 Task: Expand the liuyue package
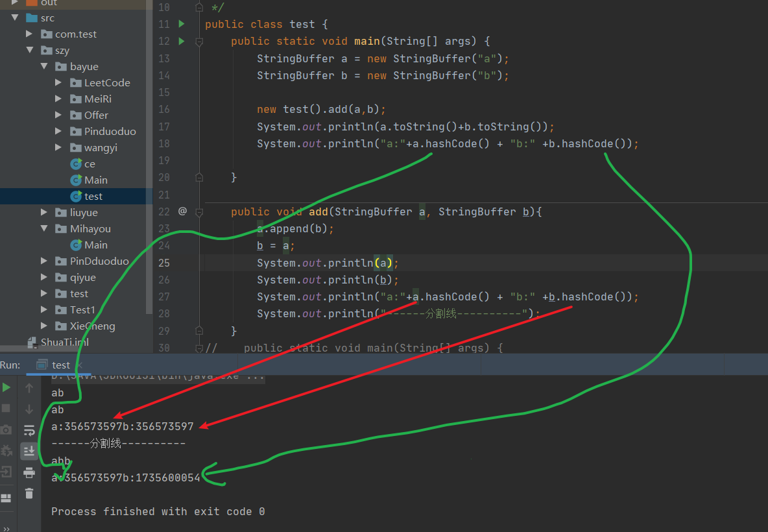coord(43,212)
